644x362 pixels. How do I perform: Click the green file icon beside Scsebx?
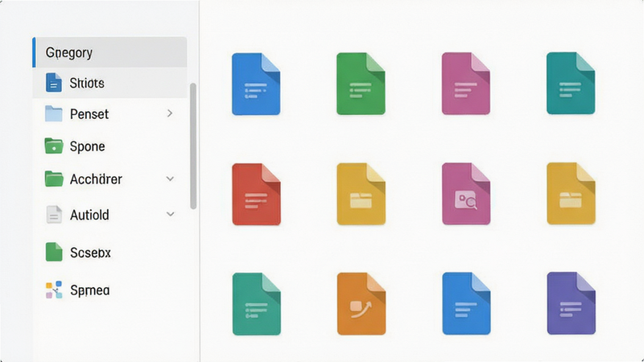54,252
